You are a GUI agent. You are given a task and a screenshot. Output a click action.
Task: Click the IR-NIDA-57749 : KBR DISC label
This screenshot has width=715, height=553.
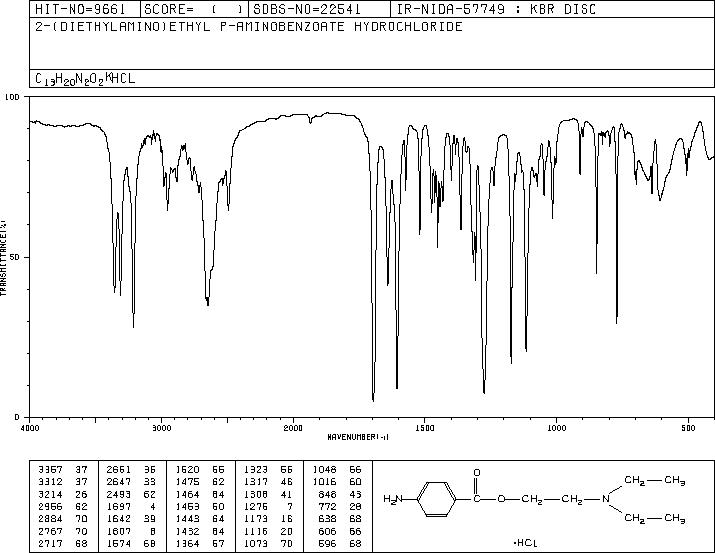496,9
